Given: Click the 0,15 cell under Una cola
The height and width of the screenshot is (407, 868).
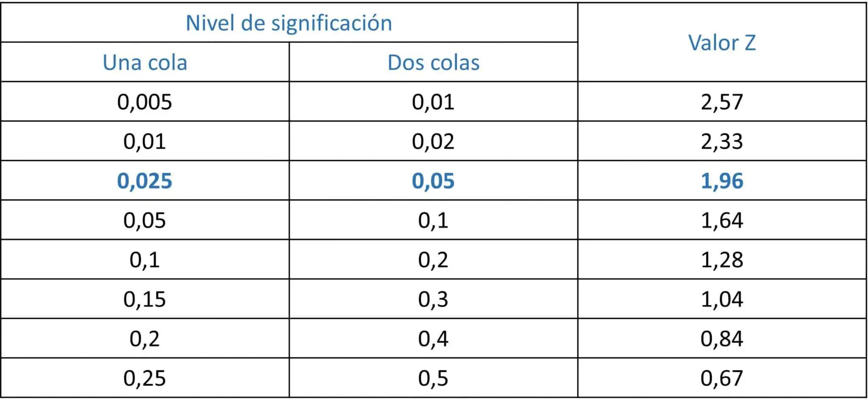Looking at the screenshot, I should [x=145, y=299].
